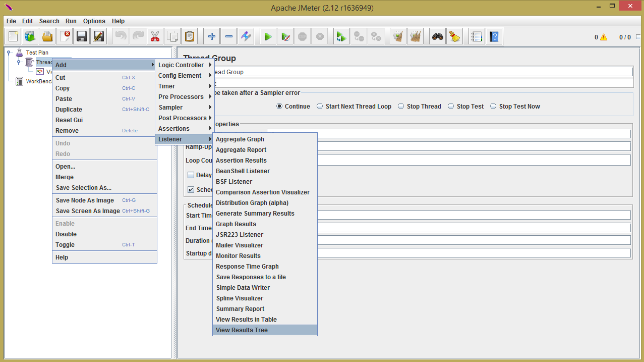The height and width of the screenshot is (362, 644).
Task: Expand the Pre Processors submenu
Action: 185,97
